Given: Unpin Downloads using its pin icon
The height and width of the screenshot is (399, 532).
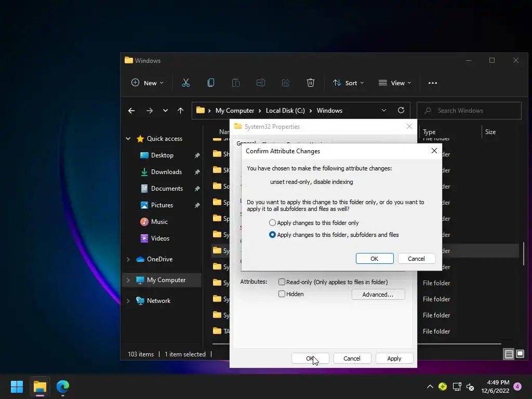Looking at the screenshot, I should click(197, 172).
